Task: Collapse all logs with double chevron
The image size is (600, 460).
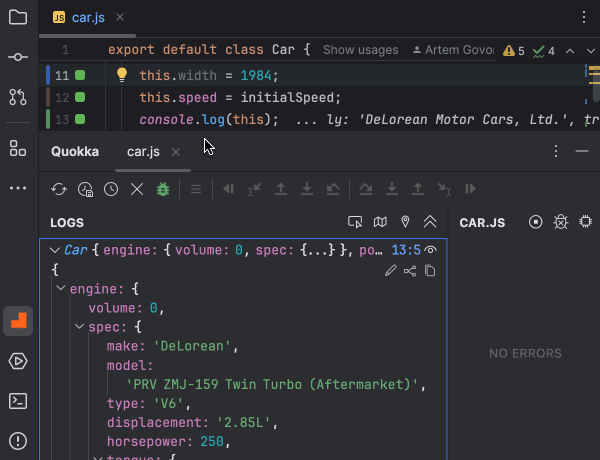Action: (430, 222)
